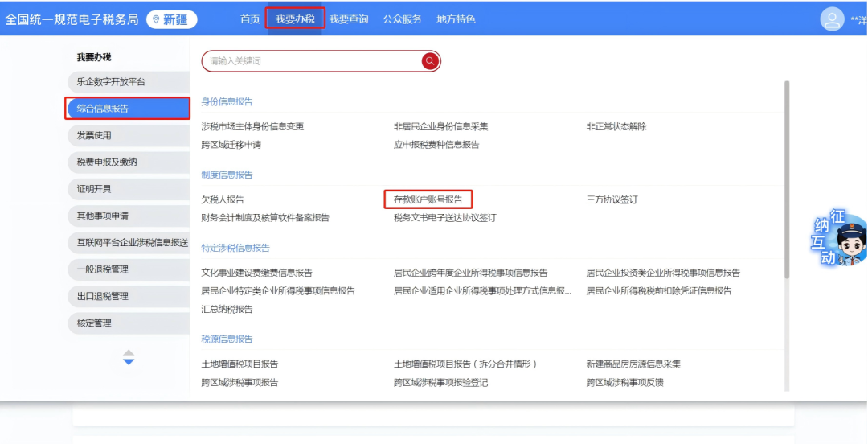Click the menu panel vertical scrollbar

pos(787,179)
